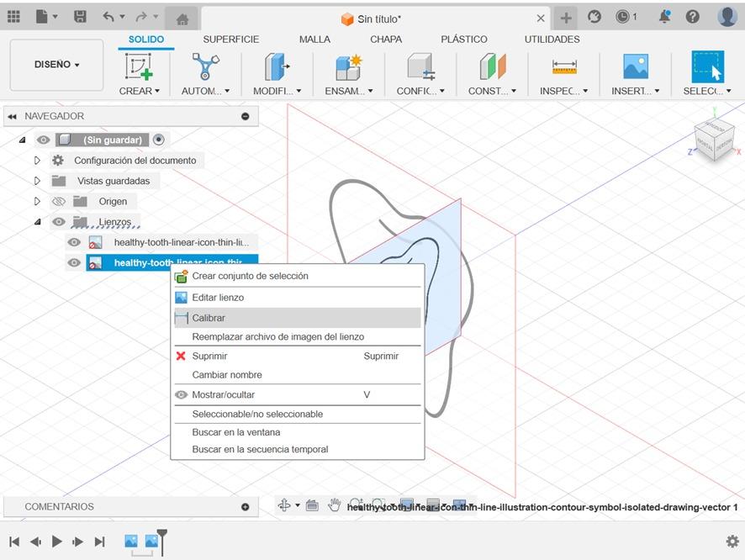The width and height of the screenshot is (745, 560).
Task: Click the Inspect measure icon
Action: pos(564,67)
